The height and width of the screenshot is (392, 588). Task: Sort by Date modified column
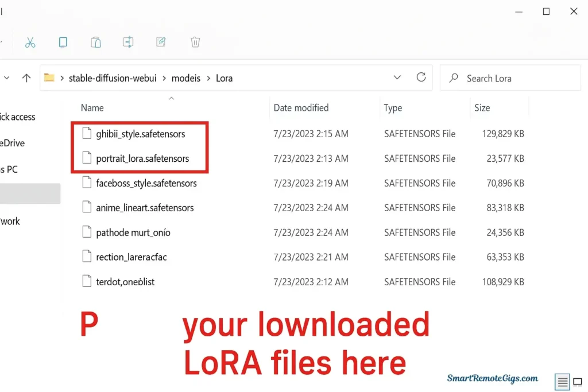(x=301, y=108)
